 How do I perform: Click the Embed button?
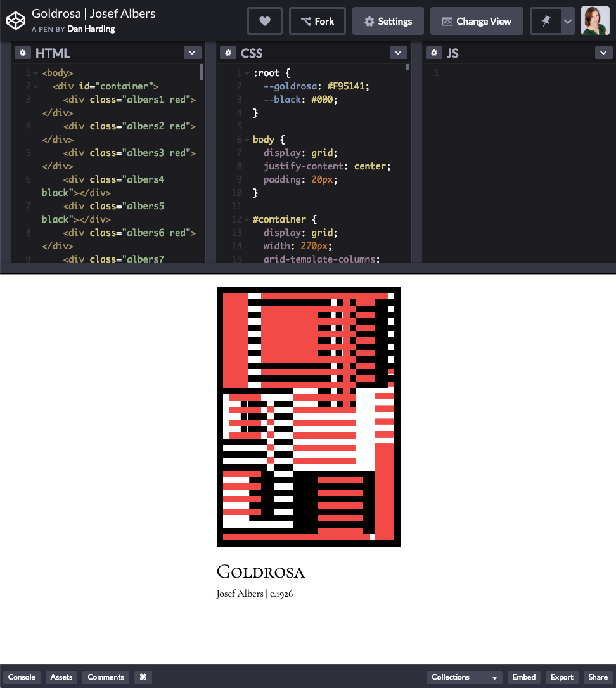click(523, 677)
